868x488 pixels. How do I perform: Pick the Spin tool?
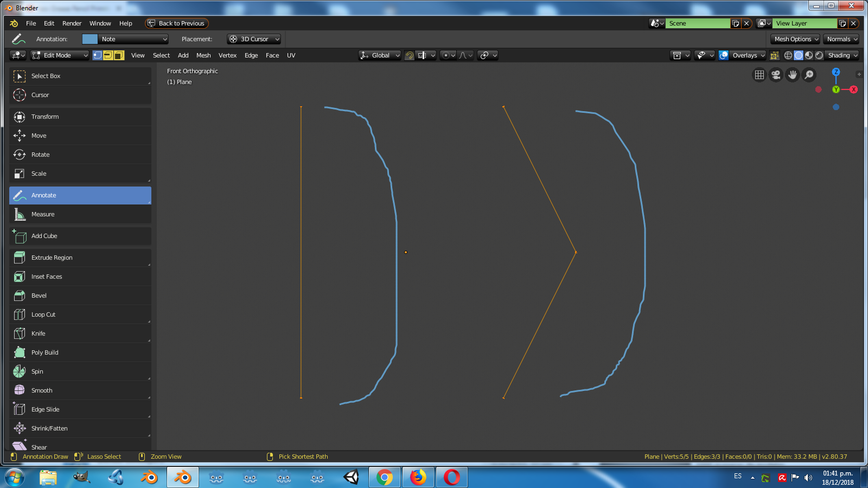click(x=80, y=371)
